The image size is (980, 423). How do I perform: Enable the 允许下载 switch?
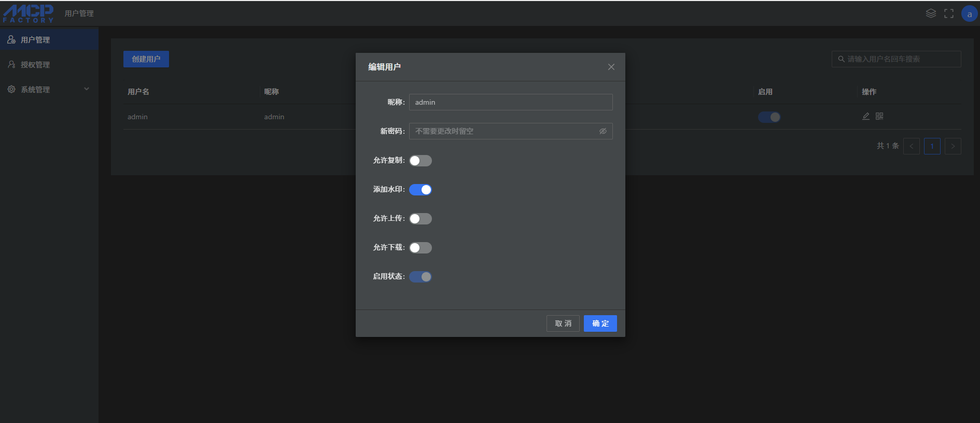click(421, 248)
